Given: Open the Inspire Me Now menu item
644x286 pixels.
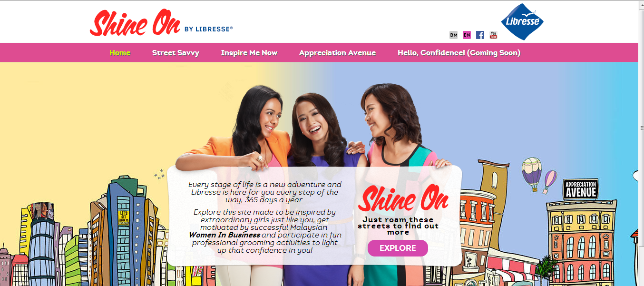Looking at the screenshot, I should (x=249, y=52).
